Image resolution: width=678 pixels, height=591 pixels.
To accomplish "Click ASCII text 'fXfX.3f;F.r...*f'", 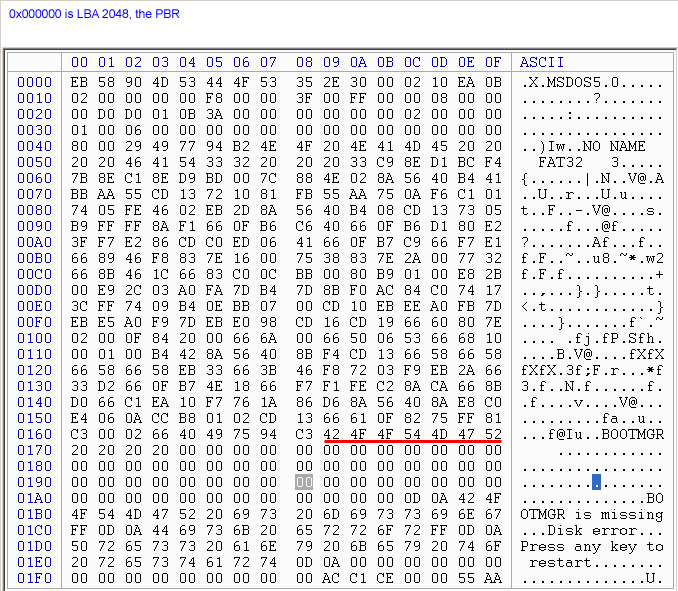I will click(x=592, y=370).
